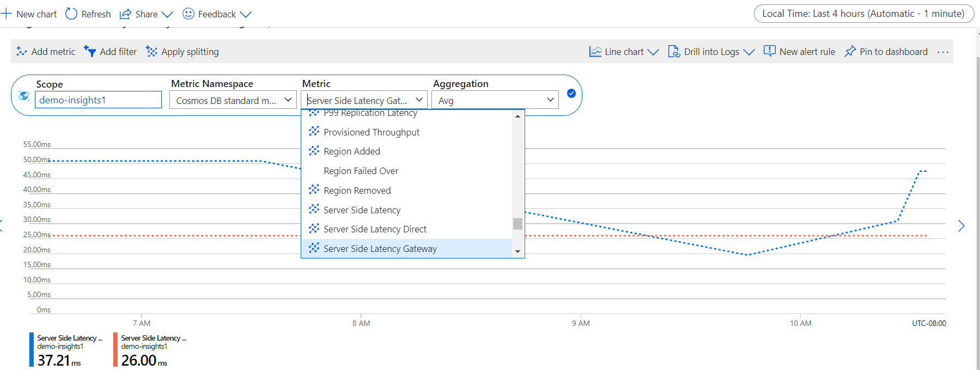Viewport: 980px width, 370px height.
Task: Click the 26.00 ms legend value
Action: tap(144, 361)
